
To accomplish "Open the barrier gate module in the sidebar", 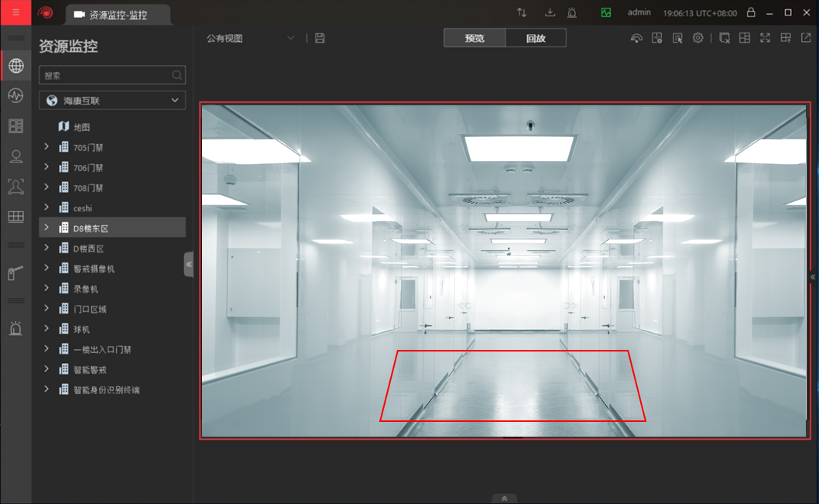I will [15, 273].
